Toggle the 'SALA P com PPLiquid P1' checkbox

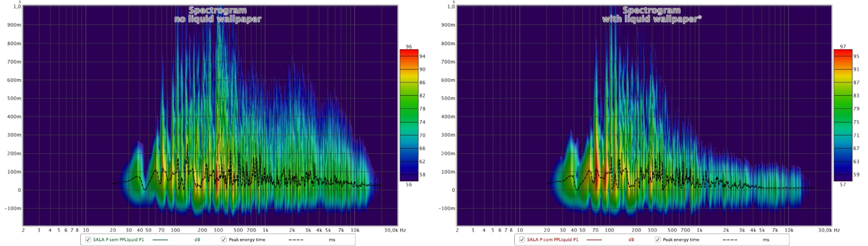[x=523, y=239]
